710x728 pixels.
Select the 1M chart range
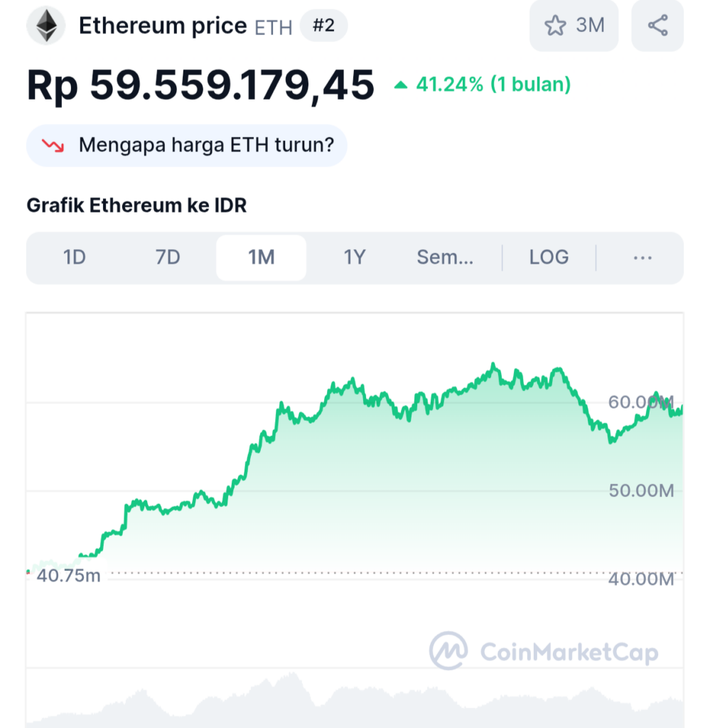click(262, 257)
